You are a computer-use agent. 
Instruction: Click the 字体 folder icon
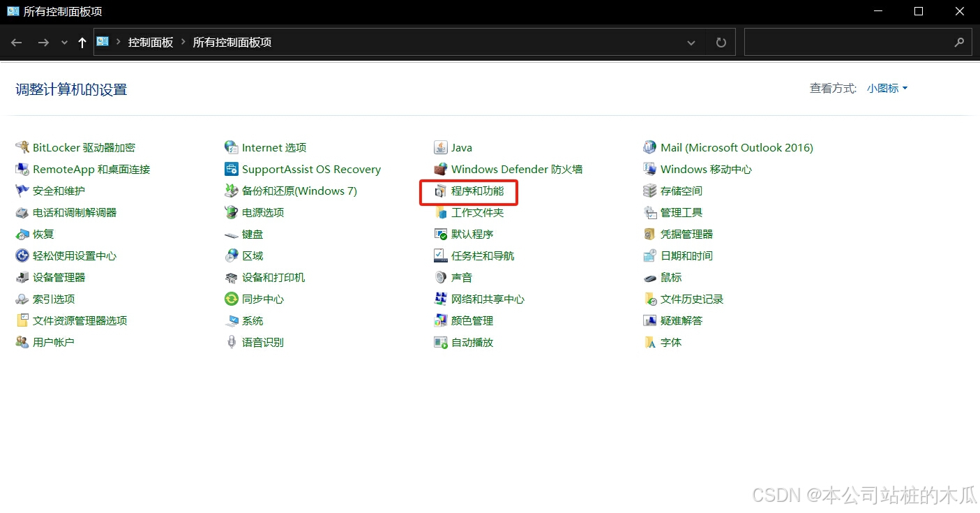(x=649, y=342)
